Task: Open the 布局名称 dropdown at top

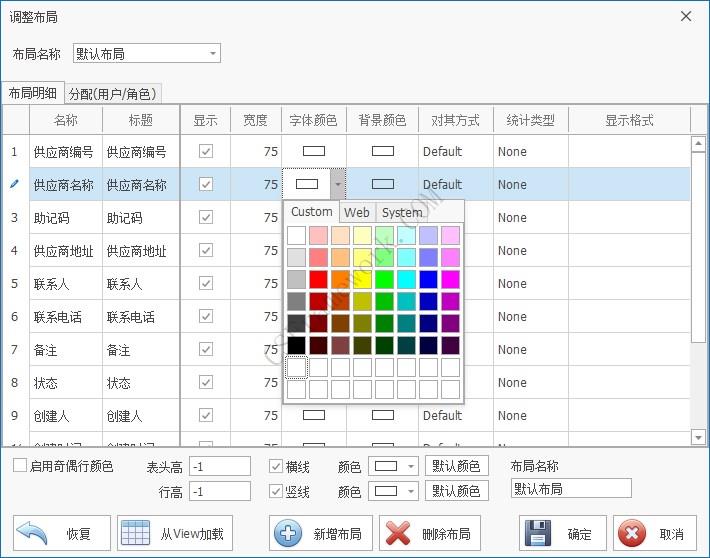Action: (212, 53)
